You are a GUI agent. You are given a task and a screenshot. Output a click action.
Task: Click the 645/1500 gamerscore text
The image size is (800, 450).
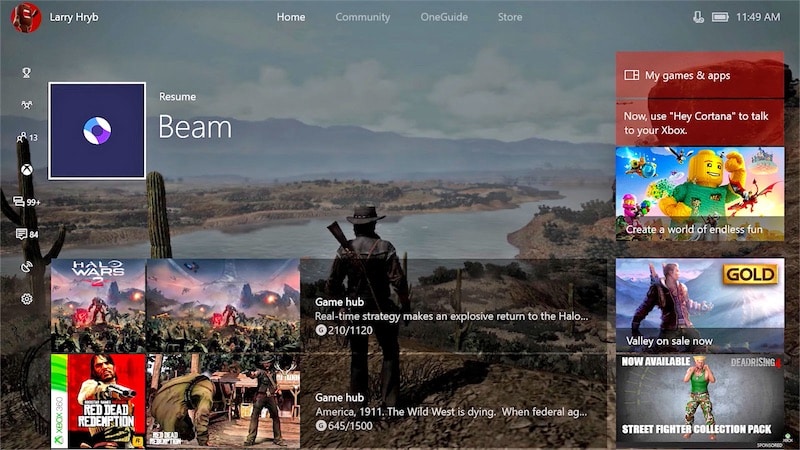click(350, 426)
